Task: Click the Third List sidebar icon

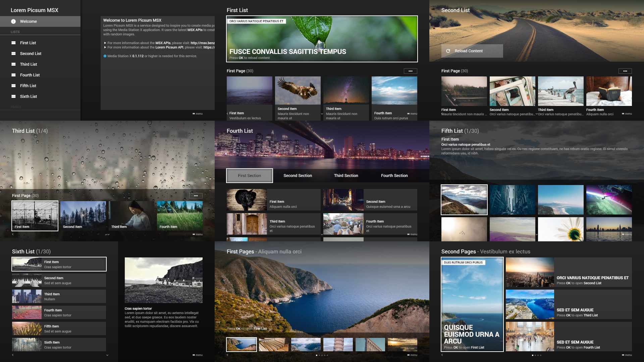Action: [x=13, y=64]
